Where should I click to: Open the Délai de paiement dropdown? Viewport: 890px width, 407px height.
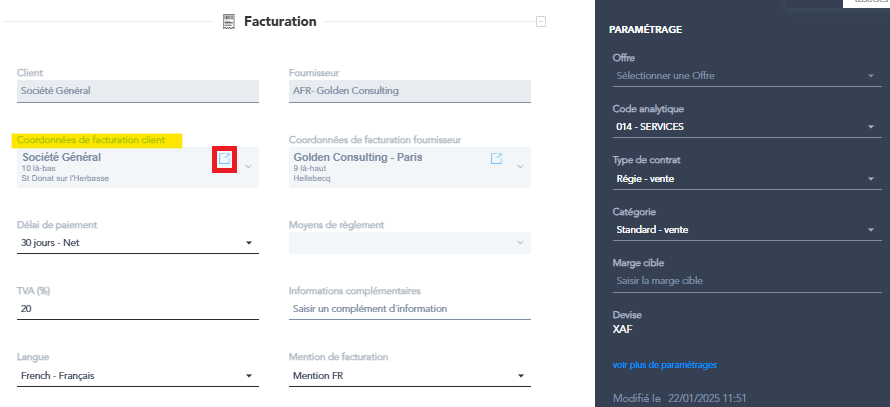(x=138, y=243)
